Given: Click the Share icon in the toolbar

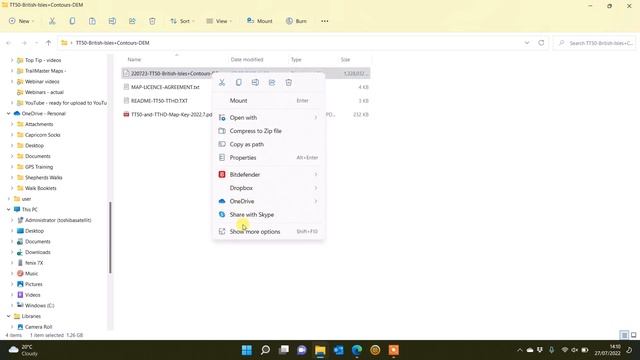Looking at the screenshot, I should coord(132,21).
